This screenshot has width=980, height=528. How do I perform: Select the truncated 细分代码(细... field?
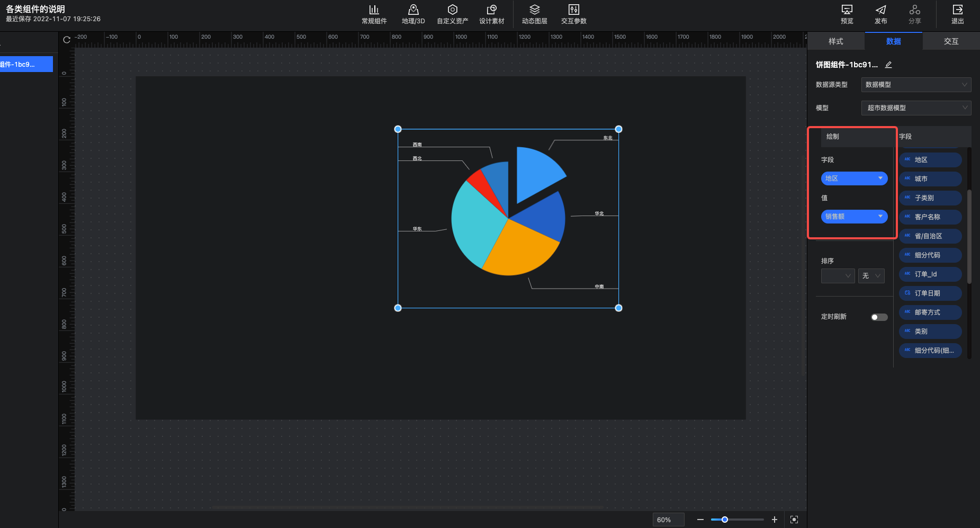click(930, 351)
